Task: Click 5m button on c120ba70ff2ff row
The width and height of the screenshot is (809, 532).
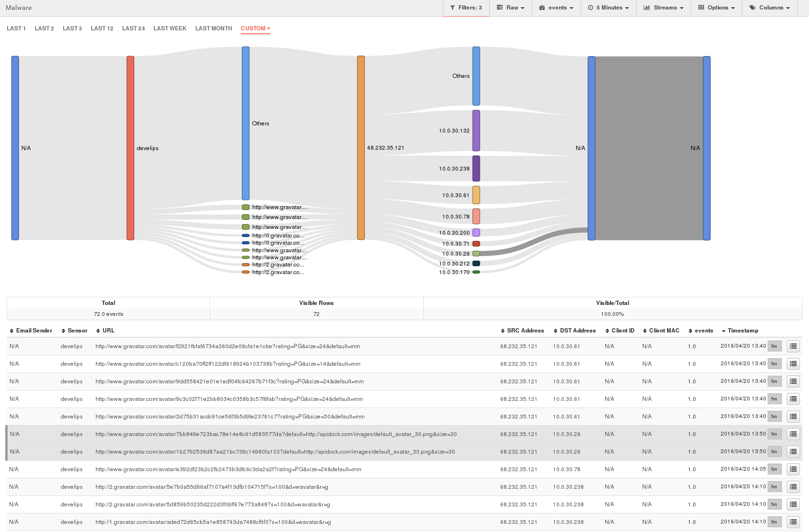Action: [x=775, y=364]
